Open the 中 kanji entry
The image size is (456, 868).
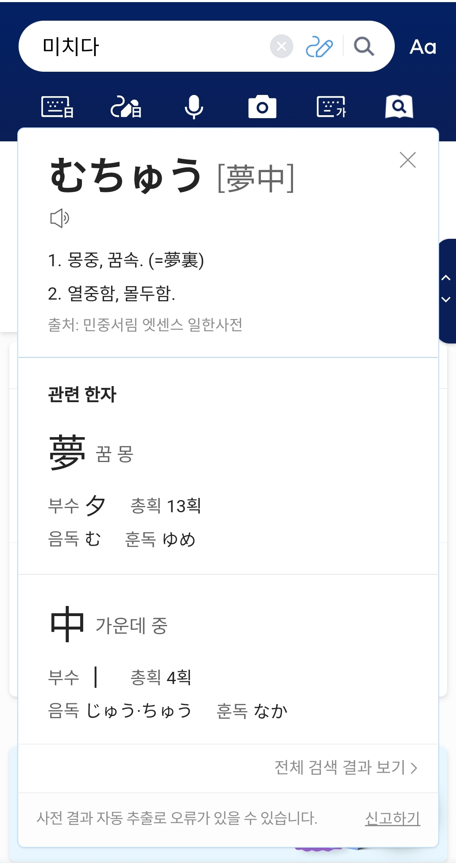coord(68,624)
